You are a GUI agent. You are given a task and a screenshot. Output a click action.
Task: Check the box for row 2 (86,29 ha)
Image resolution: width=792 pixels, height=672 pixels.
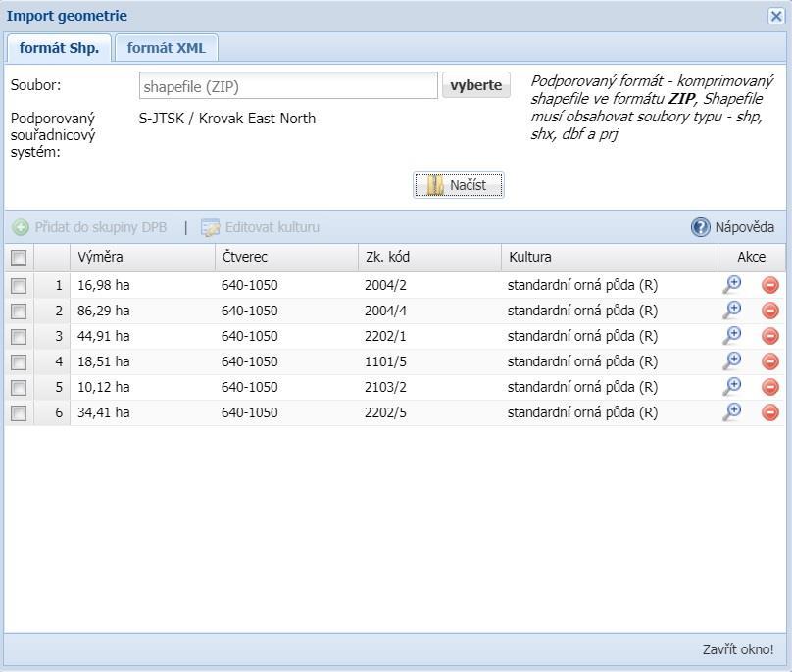(19, 311)
